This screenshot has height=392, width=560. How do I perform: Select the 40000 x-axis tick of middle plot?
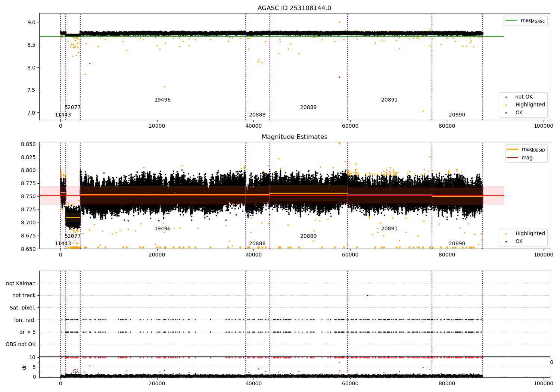pyautogui.click(x=254, y=255)
